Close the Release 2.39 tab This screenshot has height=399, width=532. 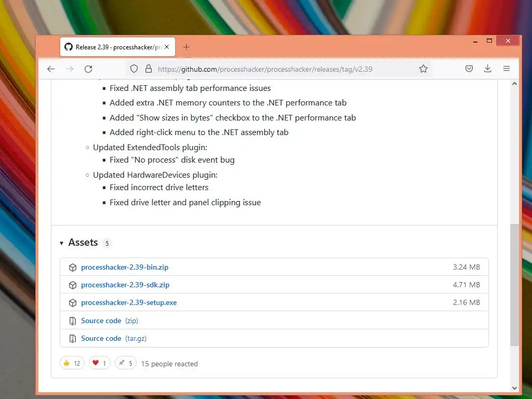tap(167, 47)
